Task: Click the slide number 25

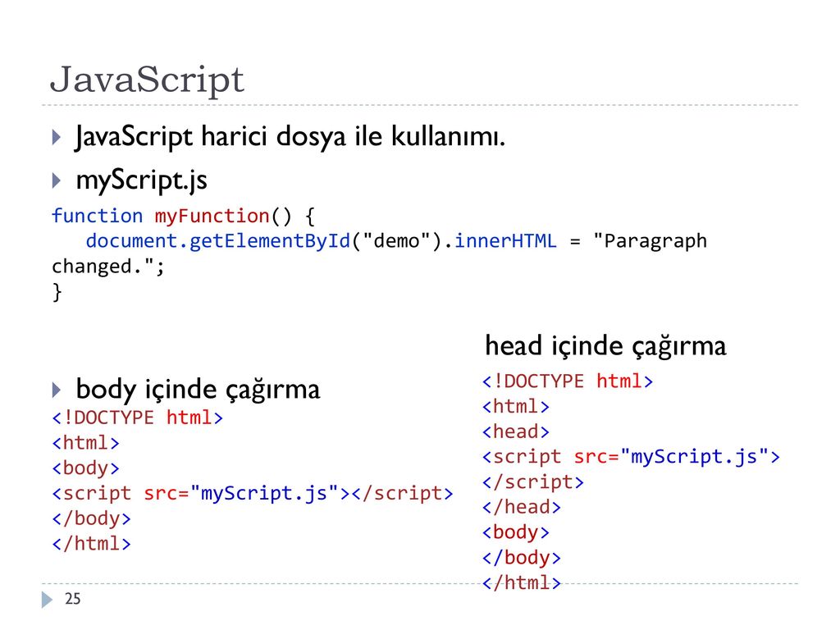Action: click(x=72, y=599)
